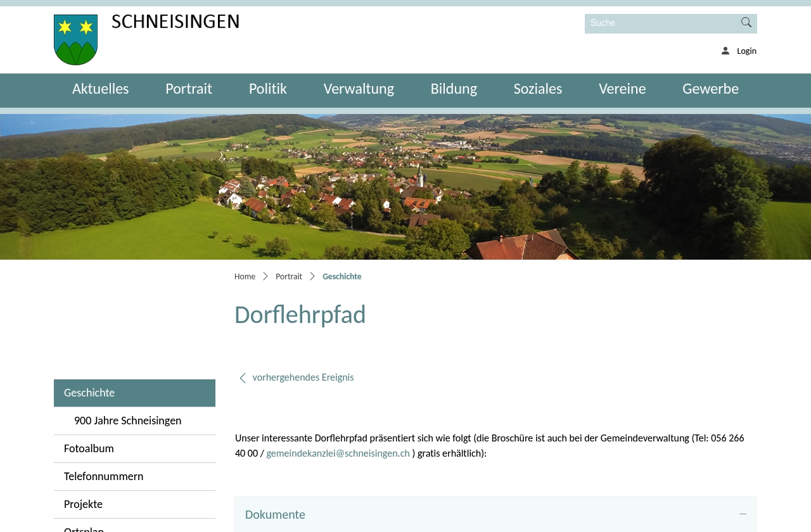
Task: Open vorhergehendes Ereignis
Action: point(303,377)
